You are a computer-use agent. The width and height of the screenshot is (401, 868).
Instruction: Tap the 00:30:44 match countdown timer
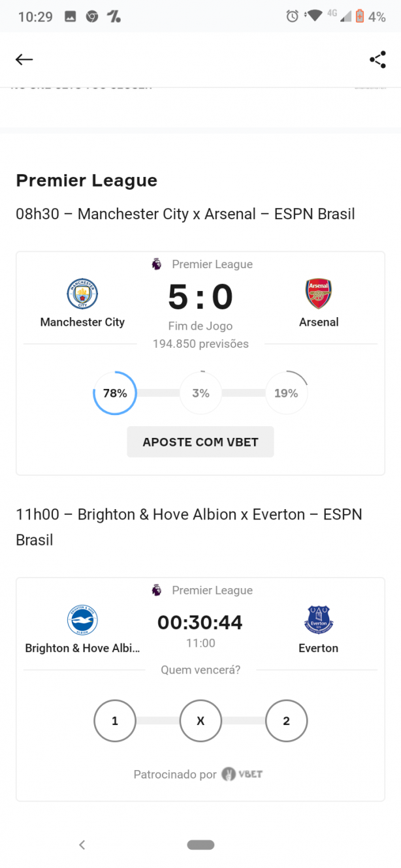(200, 623)
